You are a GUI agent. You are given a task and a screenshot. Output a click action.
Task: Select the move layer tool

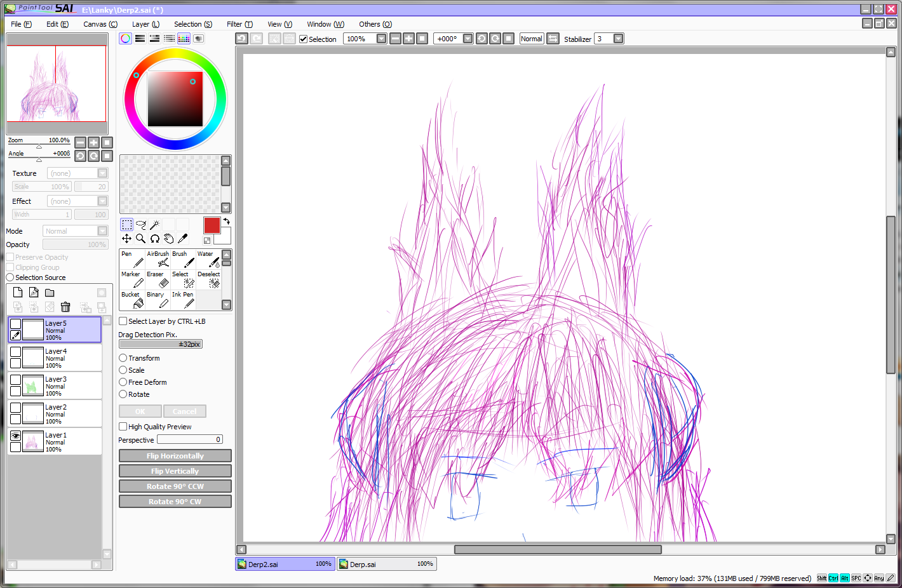coord(127,239)
